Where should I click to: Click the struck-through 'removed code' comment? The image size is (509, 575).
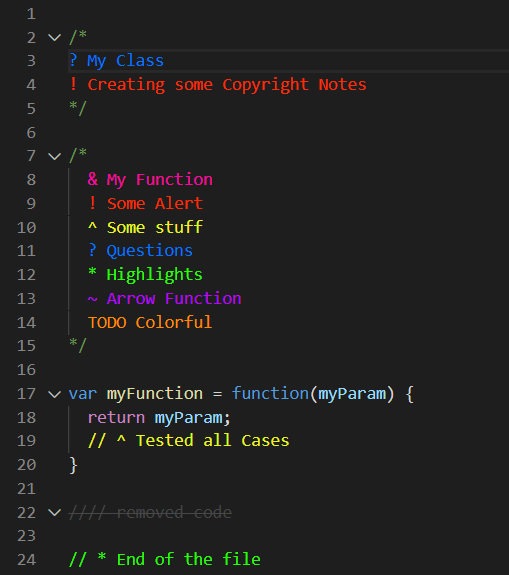tap(175, 512)
